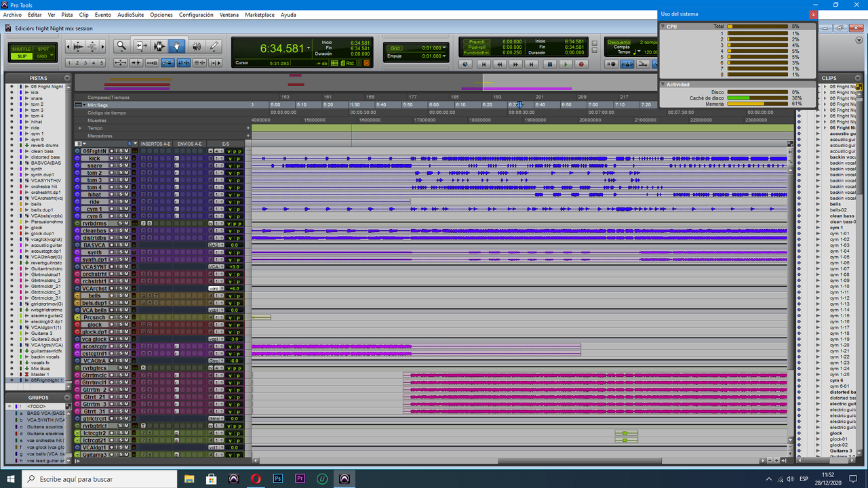The height and width of the screenshot is (488, 868).
Task: Open the Configuración menu
Action: [196, 14]
